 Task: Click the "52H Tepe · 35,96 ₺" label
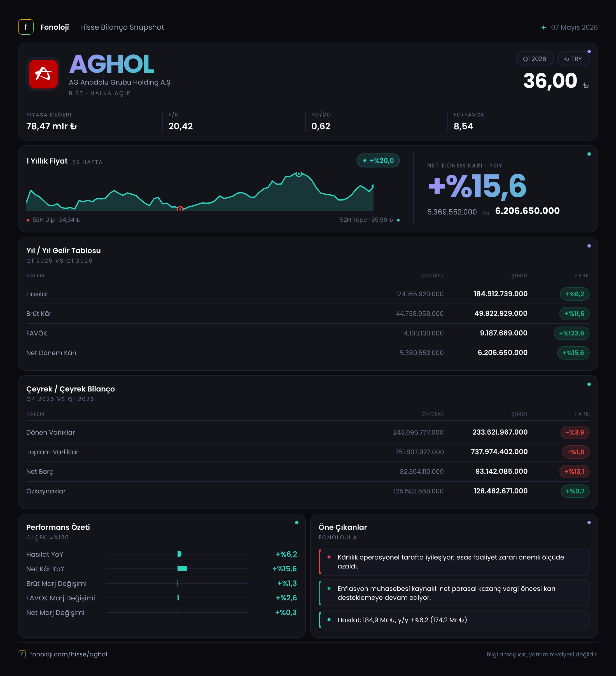[x=367, y=220]
